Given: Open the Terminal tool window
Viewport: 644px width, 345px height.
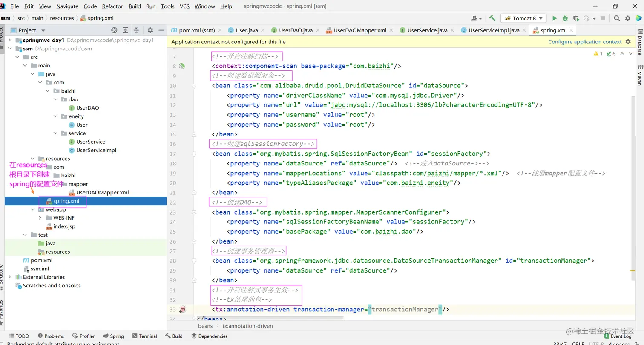Looking at the screenshot, I should point(144,336).
